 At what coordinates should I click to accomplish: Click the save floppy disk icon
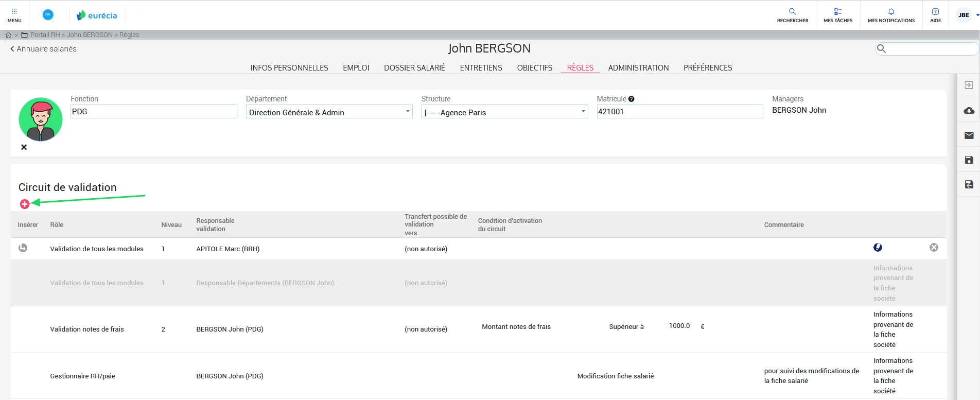click(969, 160)
